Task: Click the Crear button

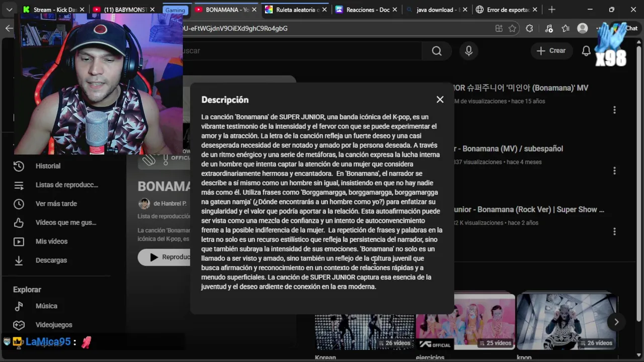Action: 551,51
